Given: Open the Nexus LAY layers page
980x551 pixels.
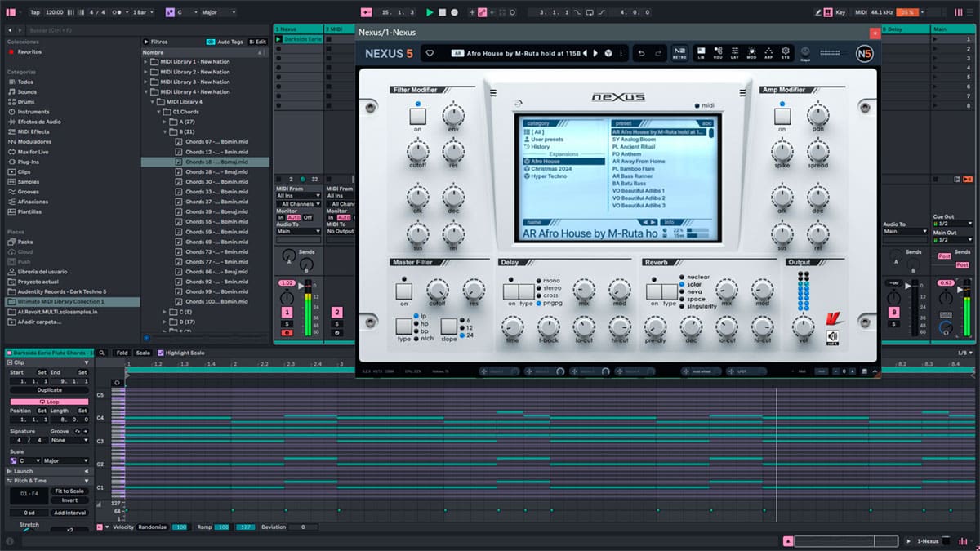Looking at the screenshot, I should pyautogui.click(x=735, y=53).
